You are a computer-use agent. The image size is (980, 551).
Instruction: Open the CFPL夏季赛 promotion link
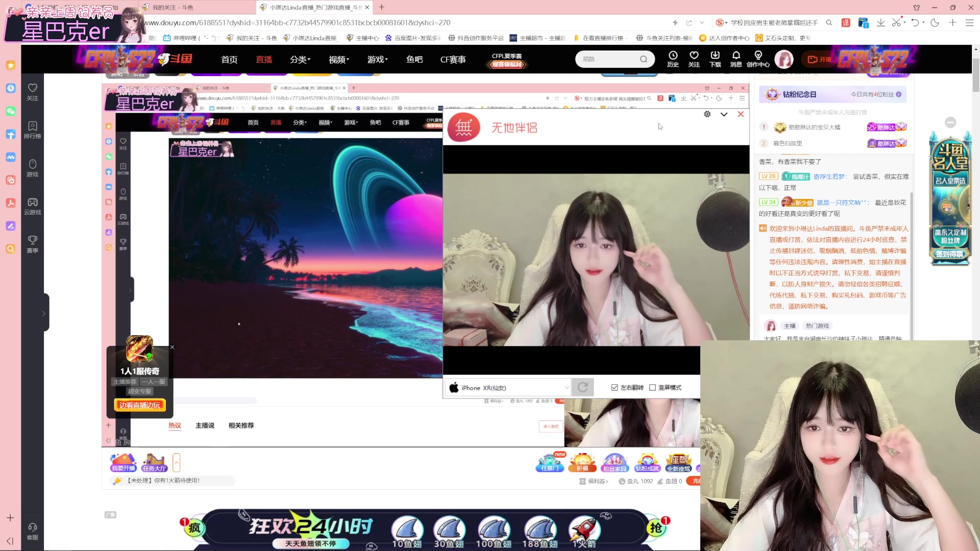(507, 60)
